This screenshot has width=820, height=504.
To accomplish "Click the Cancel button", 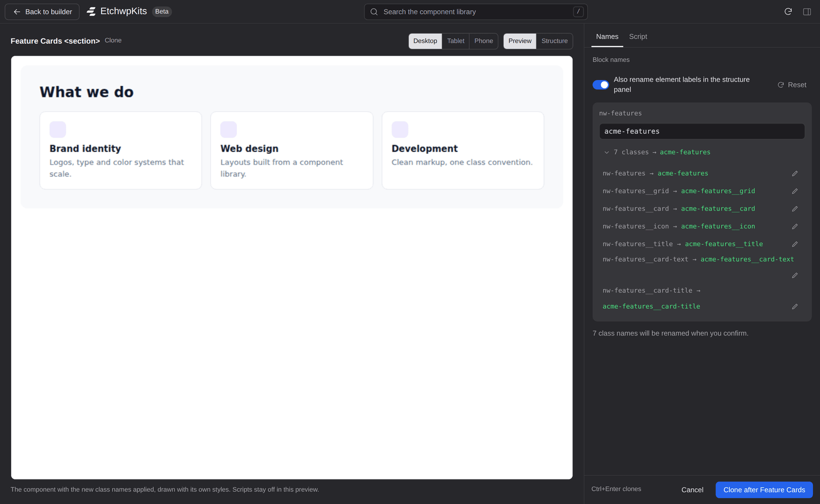I will tap(692, 490).
